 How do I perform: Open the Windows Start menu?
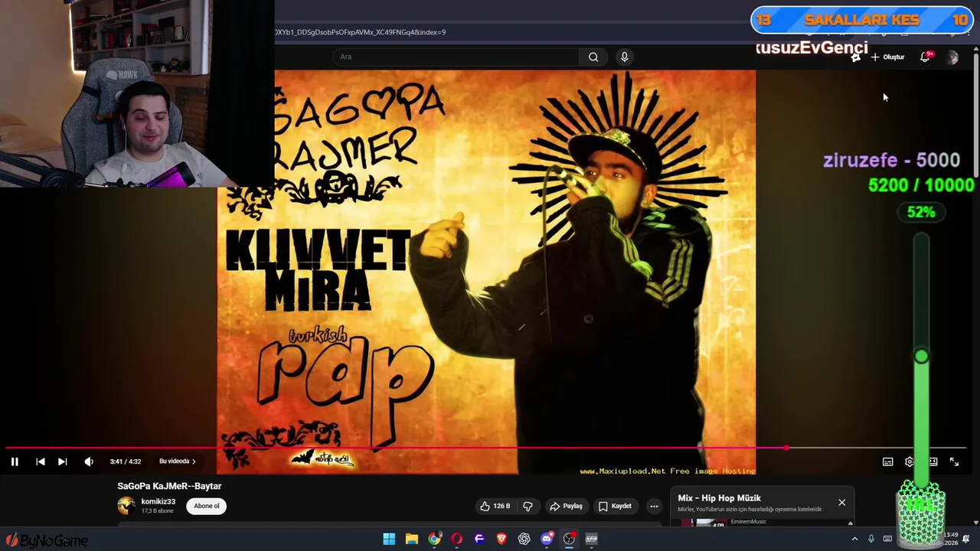(x=389, y=539)
